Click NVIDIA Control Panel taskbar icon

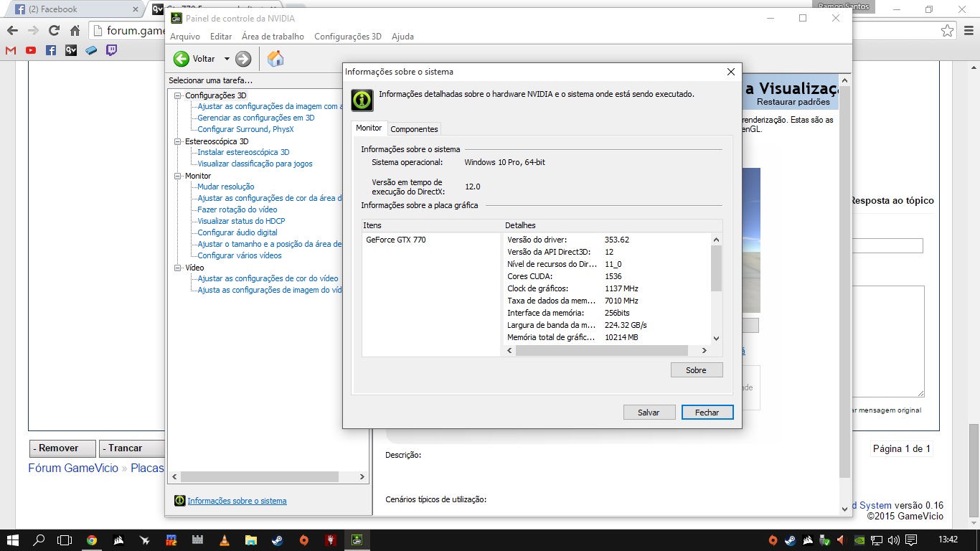click(357, 540)
